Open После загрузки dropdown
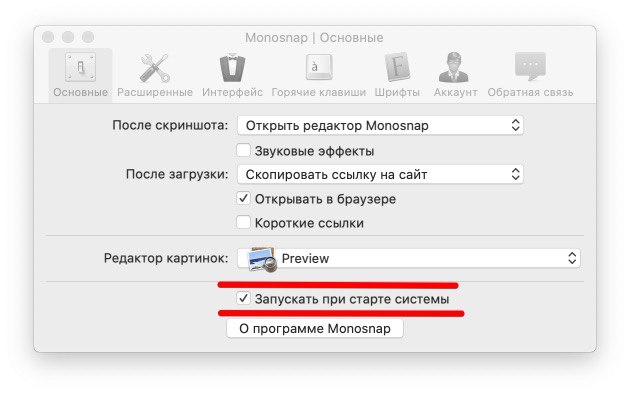Screen dimensions: 630x394 point(380,174)
